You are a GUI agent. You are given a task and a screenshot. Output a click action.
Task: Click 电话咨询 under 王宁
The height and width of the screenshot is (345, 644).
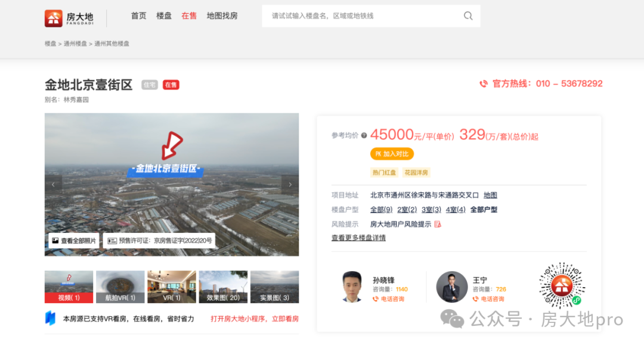click(489, 299)
